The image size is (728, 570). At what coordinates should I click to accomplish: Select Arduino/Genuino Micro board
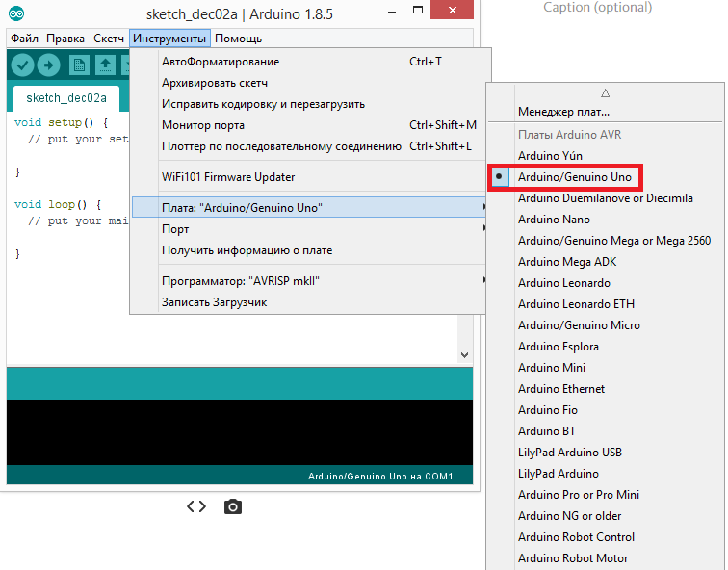pos(606,325)
